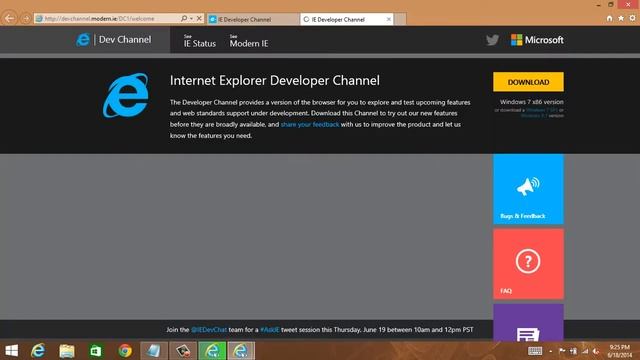Click the taskbar clock showing 9:25 PM

coord(620,351)
